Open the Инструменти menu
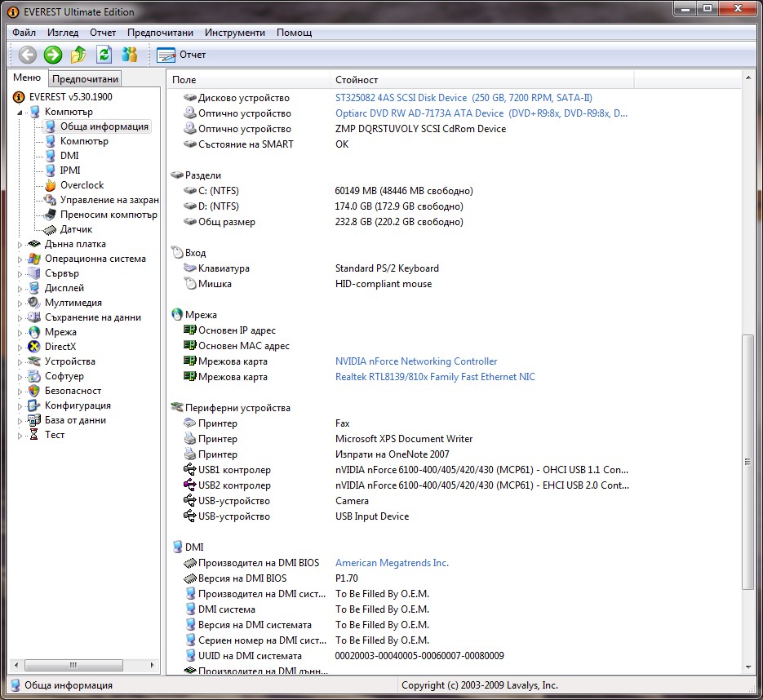This screenshot has width=763, height=700. [x=234, y=33]
